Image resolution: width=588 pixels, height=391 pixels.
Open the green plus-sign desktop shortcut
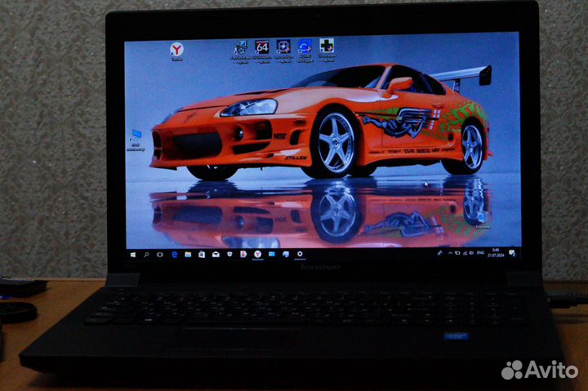327,50
